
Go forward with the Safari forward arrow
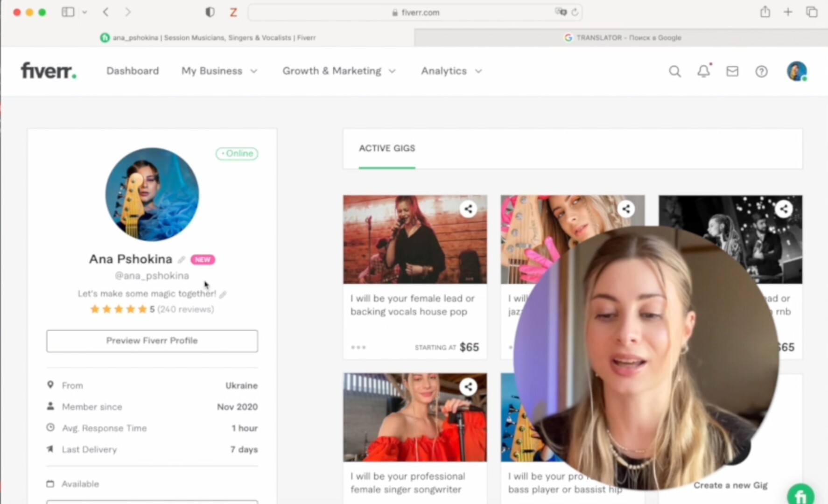(127, 12)
